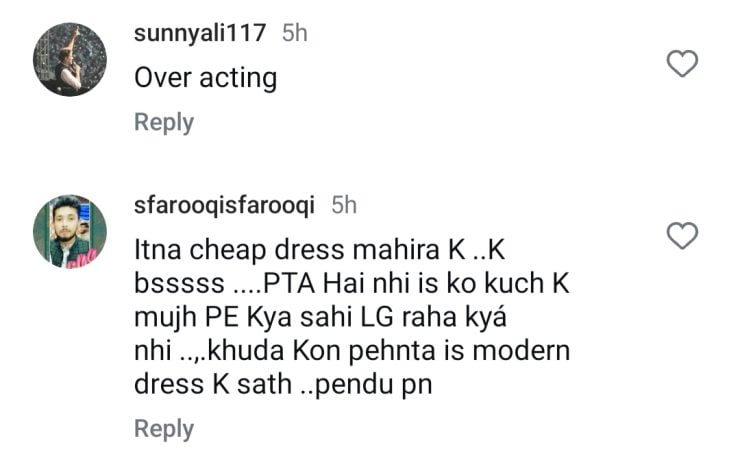Open the sfarooqisfarooqi username link
The image size is (740, 454).
click(225, 206)
